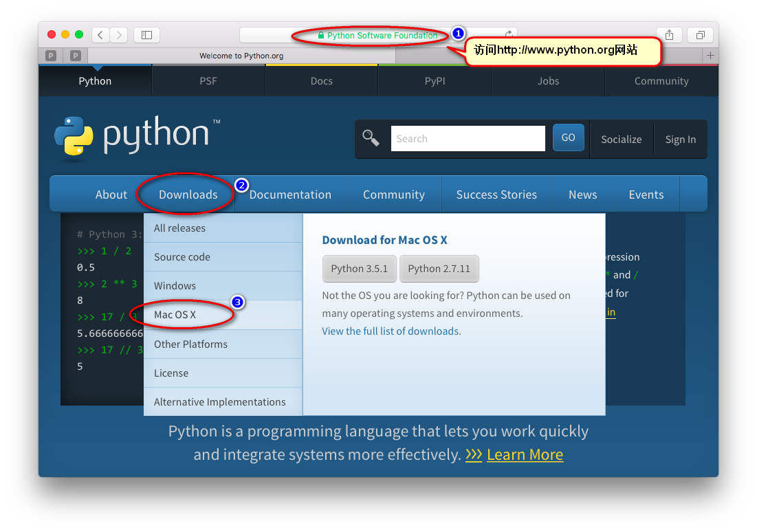Click the search magnifier icon
Viewport: 757px width, 532px height.
(371, 137)
